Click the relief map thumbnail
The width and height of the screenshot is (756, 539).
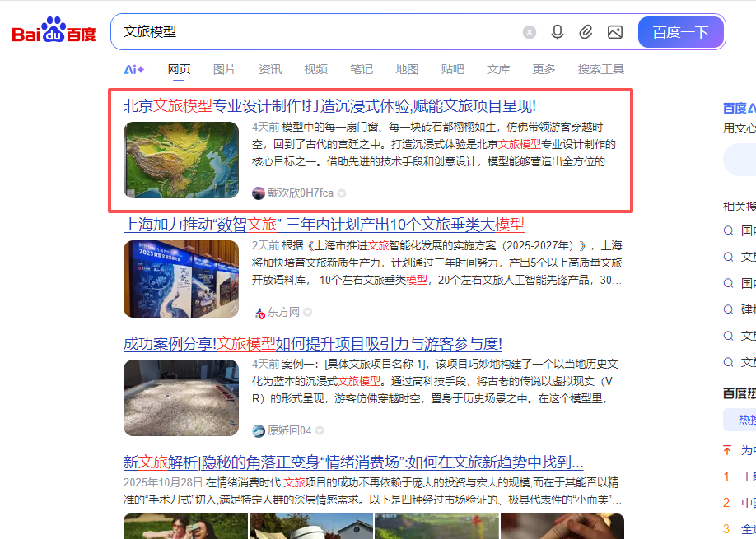[x=181, y=160]
